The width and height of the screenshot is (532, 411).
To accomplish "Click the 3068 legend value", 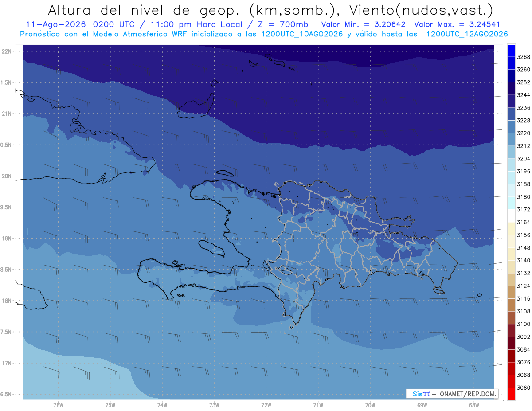I will pyautogui.click(x=524, y=375).
